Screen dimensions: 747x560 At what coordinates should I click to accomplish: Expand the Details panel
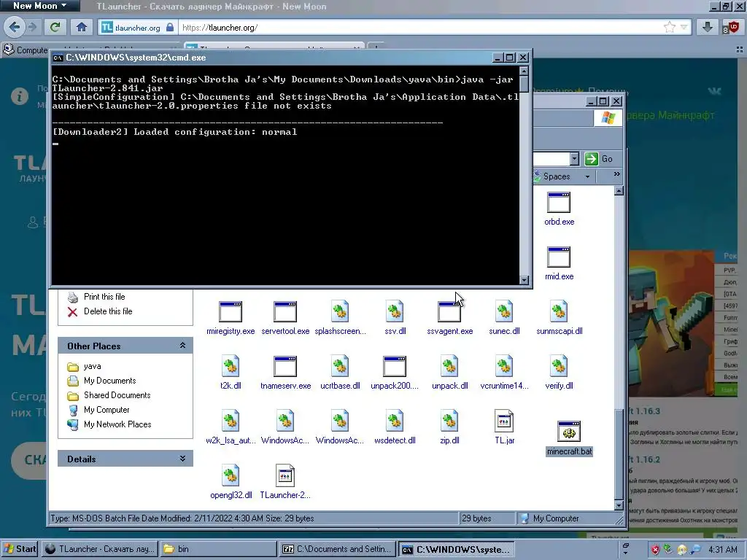click(x=182, y=459)
